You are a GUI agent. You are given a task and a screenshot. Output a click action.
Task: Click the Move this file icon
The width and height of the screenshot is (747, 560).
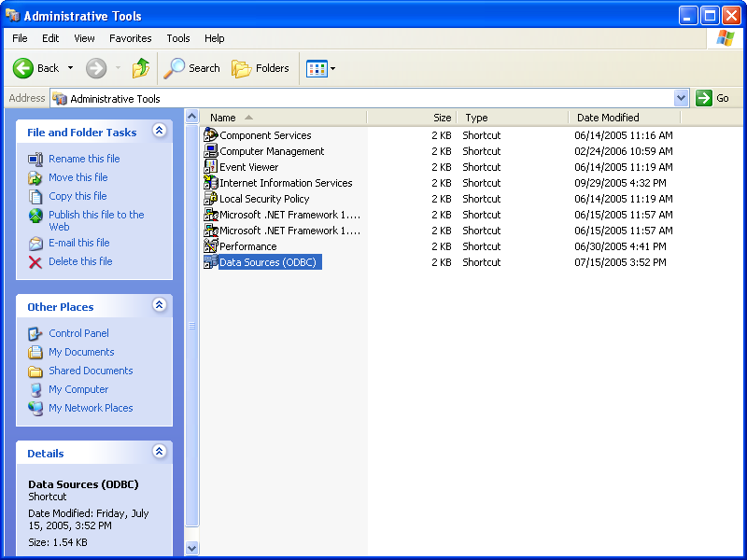(35, 177)
